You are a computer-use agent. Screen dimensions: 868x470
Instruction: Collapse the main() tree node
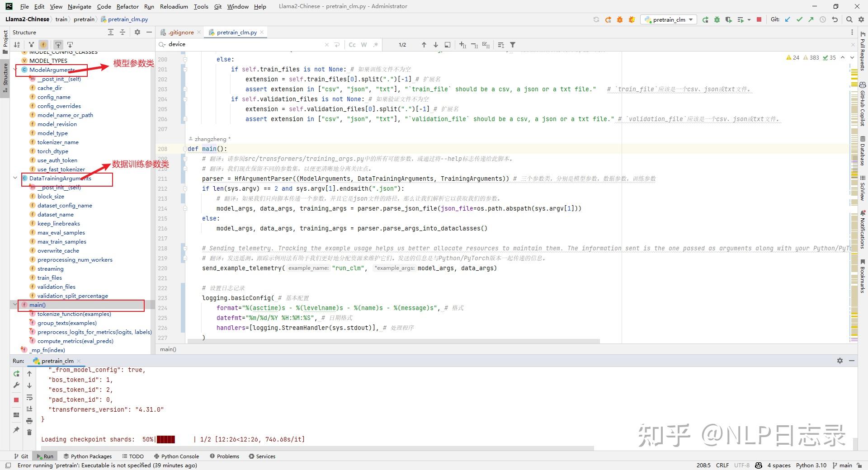pyautogui.click(x=15, y=305)
